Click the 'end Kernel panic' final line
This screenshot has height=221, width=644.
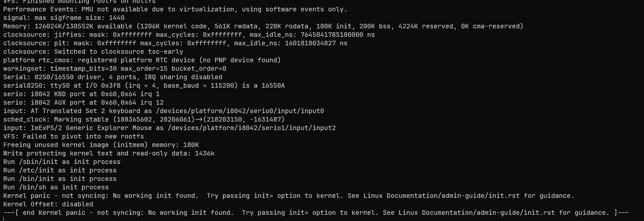click(316, 213)
